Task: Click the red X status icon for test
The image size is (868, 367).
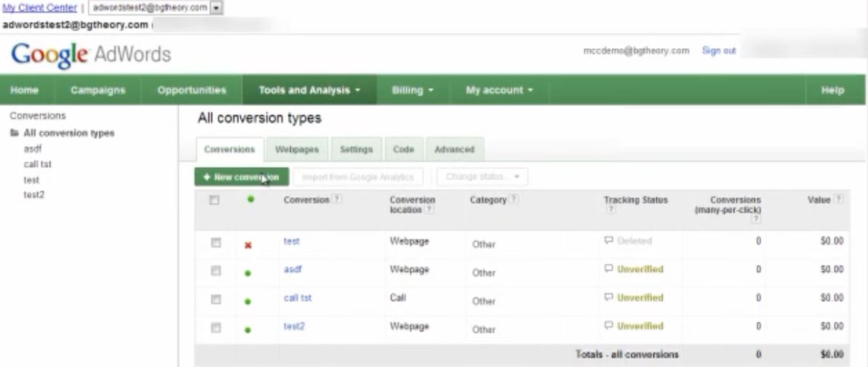Action: 248,245
